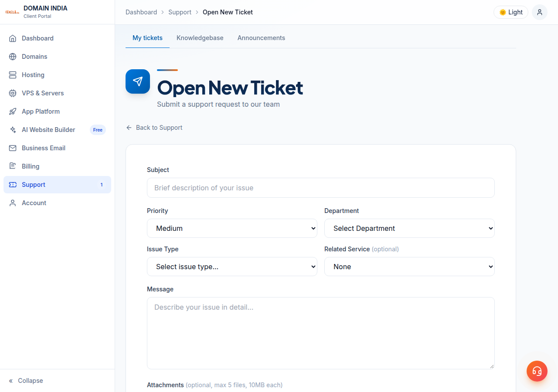The image size is (558, 392).
Task: Click the Domains globe icon
Action: (13, 57)
